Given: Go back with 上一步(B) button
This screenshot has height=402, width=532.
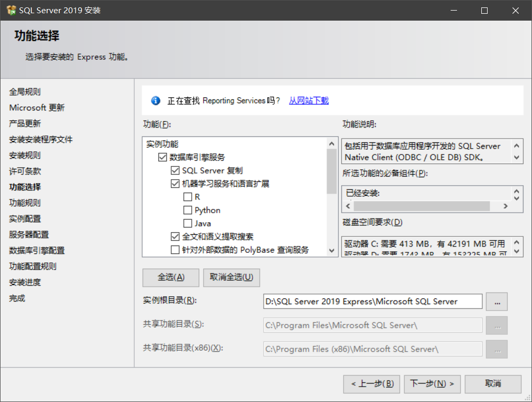Looking at the screenshot, I should click(x=371, y=384).
